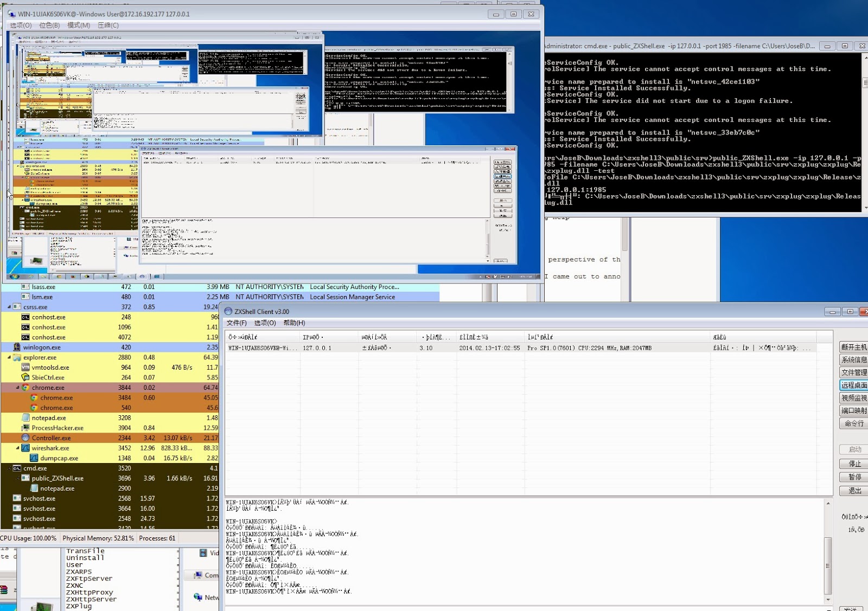This screenshot has width=868, height=611.
Task: Click the notepad.exe icon with PID 2900
Action: click(34, 488)
